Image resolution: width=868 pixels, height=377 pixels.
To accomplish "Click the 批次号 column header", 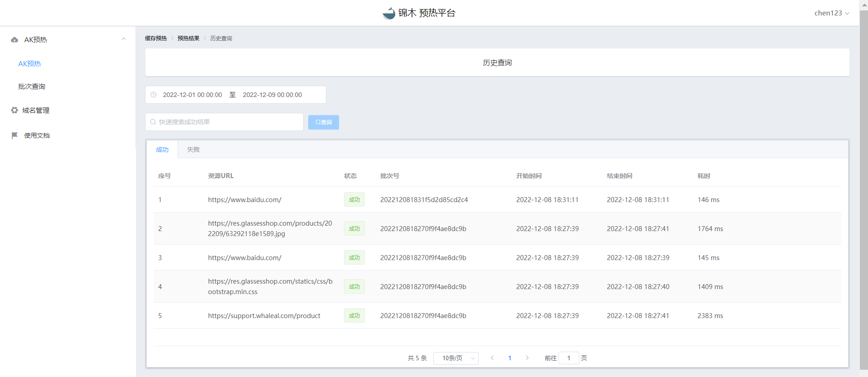I will point(390,176).
